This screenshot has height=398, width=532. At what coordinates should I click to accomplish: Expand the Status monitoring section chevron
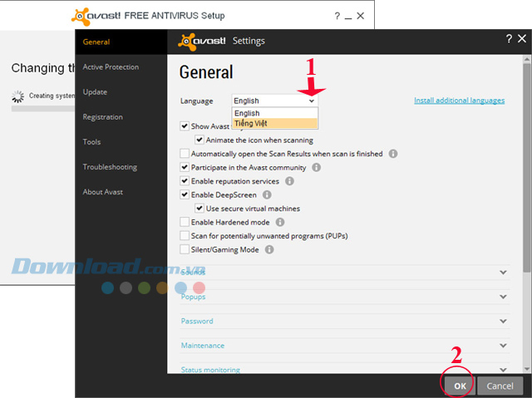click(x=503, y=369)
